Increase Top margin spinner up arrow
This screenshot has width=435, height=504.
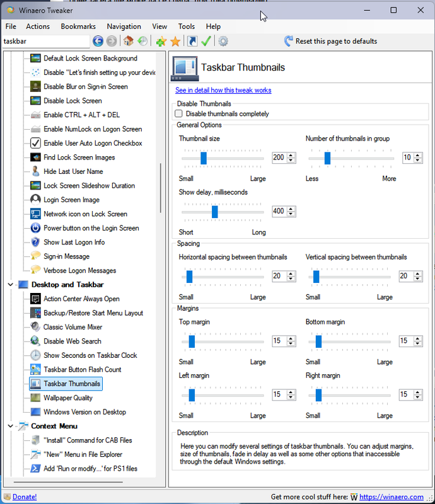[291, 338]
